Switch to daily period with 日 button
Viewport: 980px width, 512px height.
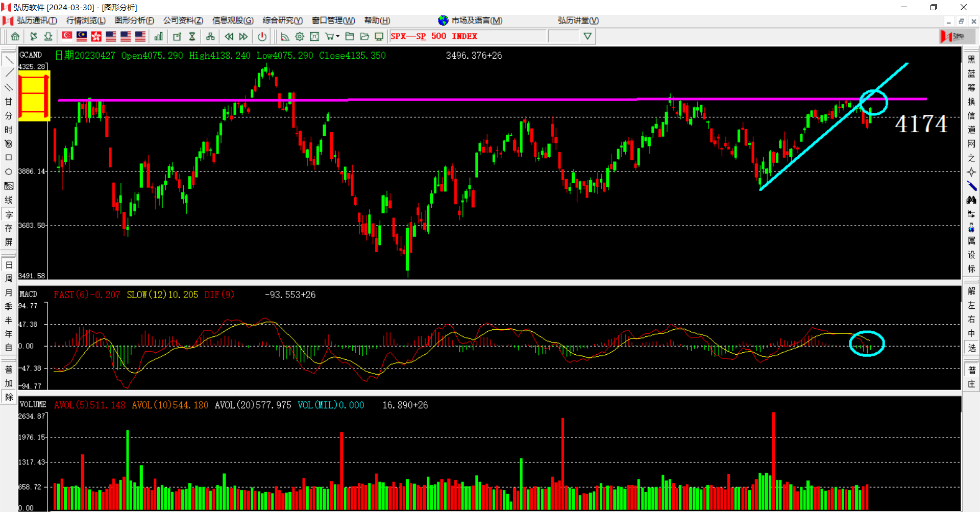[x=9, y=265]
